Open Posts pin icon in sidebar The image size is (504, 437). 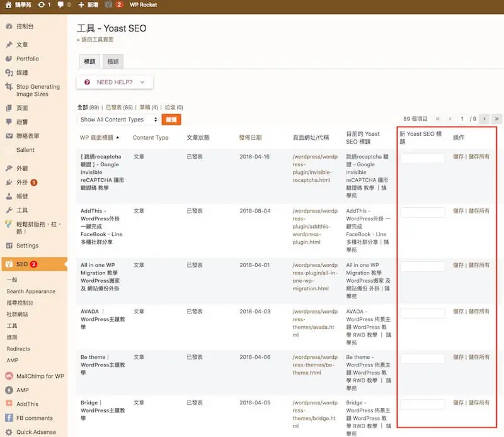pos(9,45)
